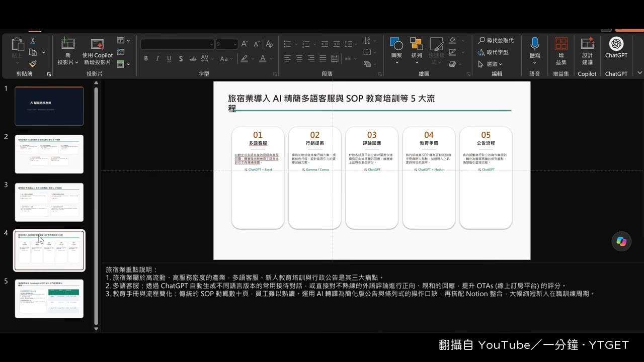Viewport: 644px width, 362px height.
Task: Click 尋找並取代 Find and Replace
Action: point(496,40)
